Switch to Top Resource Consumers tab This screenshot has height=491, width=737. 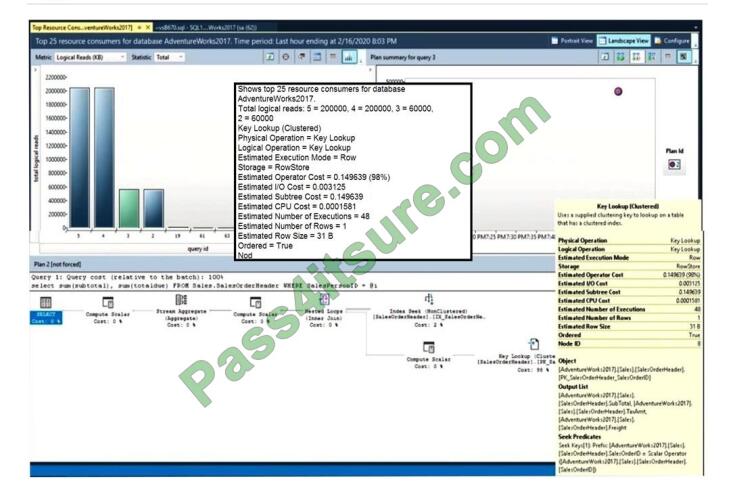(82, 27)
